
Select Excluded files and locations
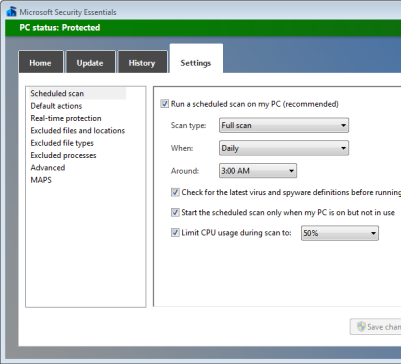(x=78, y=131)
